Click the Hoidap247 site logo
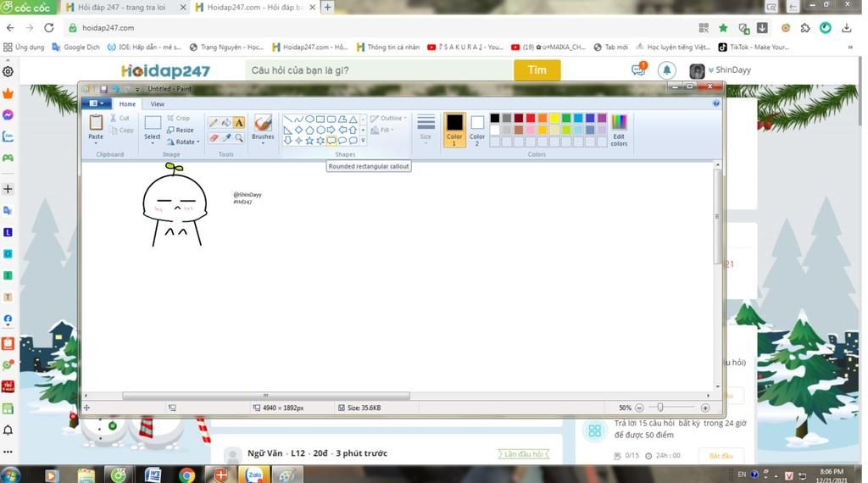Image resolution: width=868 pixels, height=483 pixels. pos(165,71)
